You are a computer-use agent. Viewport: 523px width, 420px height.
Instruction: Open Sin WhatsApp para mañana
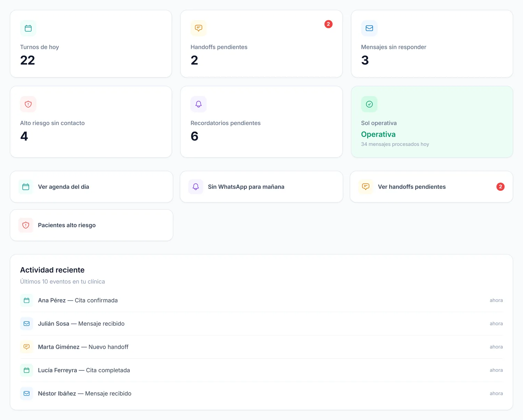(x=261, y=187)
